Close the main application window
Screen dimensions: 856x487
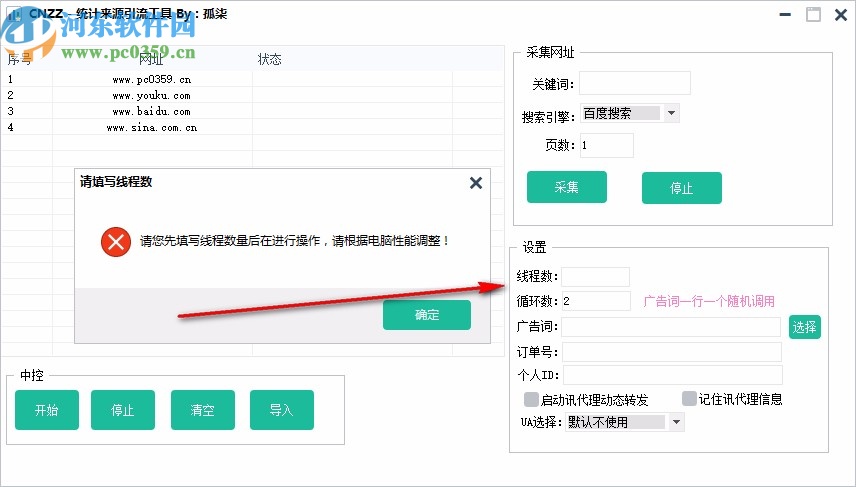tap(841, 15)
